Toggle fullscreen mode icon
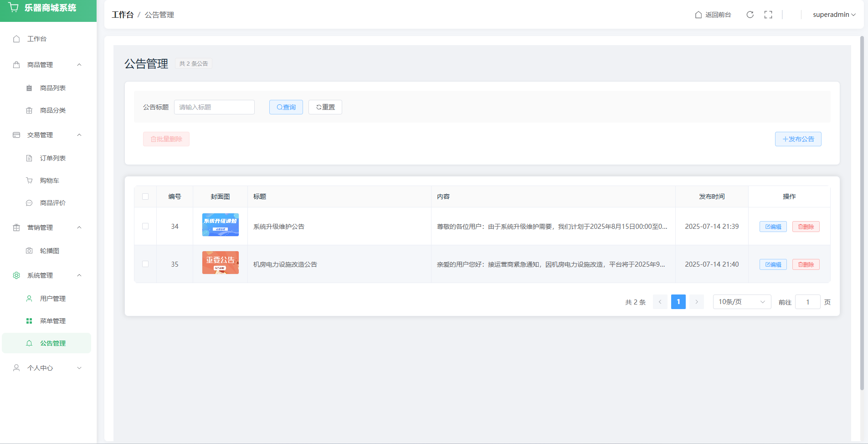868x444 pixels. coord(768,15)
